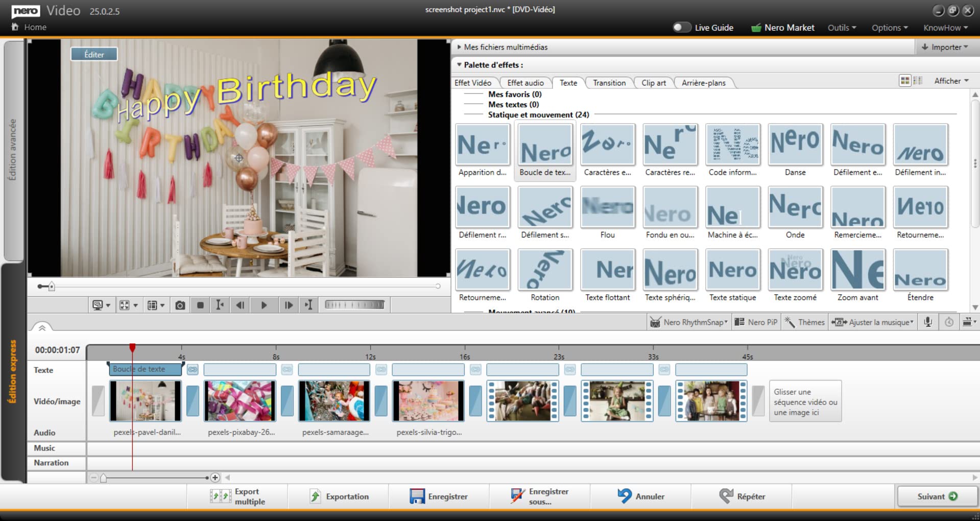Select the Zoom avant text effect
The height and width of the screenshot is (521, 980).
point(858,276)
